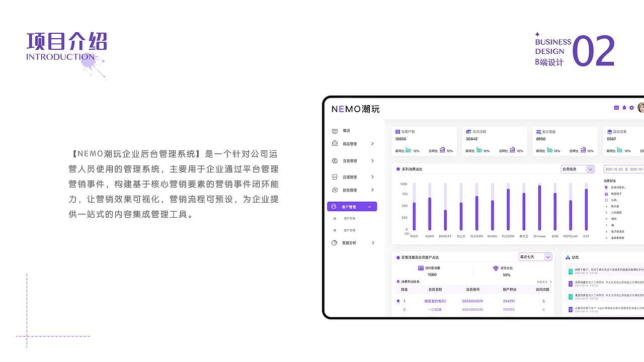Select the 交易管理 menu item
The width and height of the screenshot is (644, 362).
tap(350, 161)
